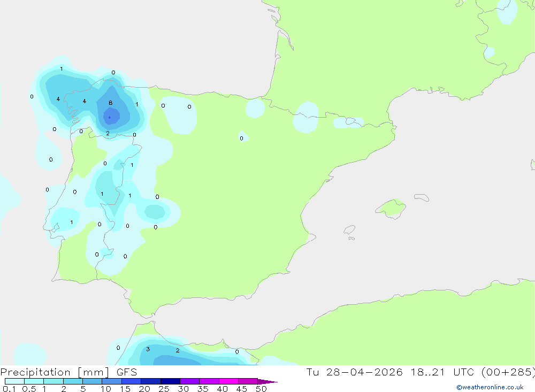
Task: Click the Mallorca island on the map
Action: 391,208
